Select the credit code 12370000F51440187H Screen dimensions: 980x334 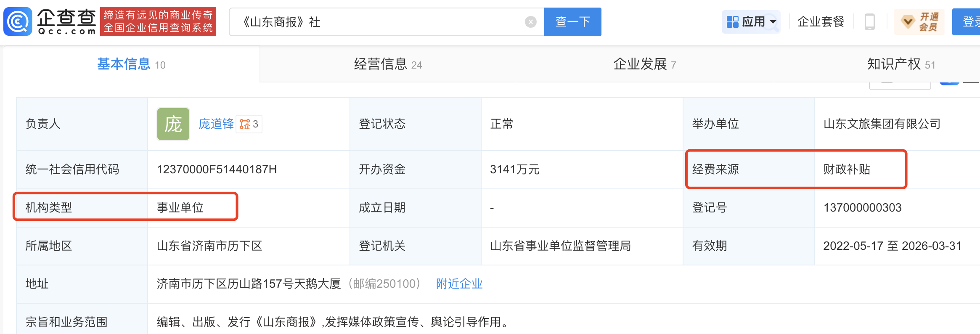coord(217,170)
